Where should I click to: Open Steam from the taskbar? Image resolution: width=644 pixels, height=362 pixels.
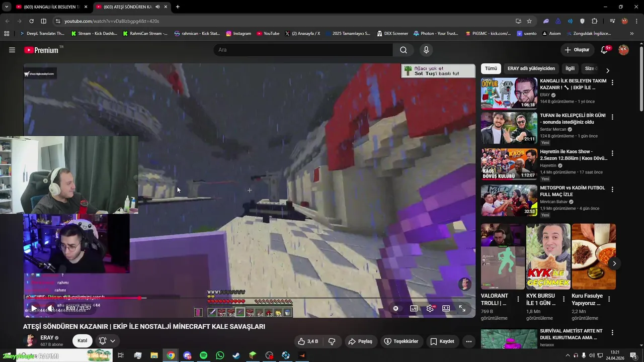[x=236, y=355]
